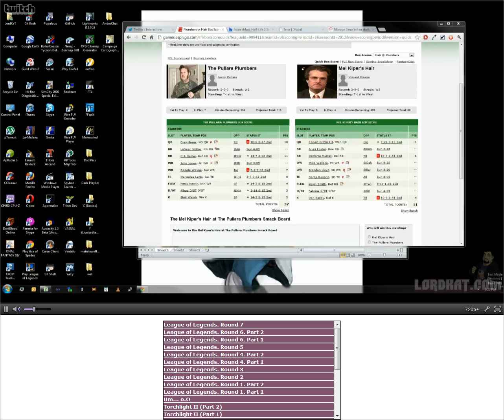Open the Audacity 1.3 Beta shortcut

click(x=50, y=226)
